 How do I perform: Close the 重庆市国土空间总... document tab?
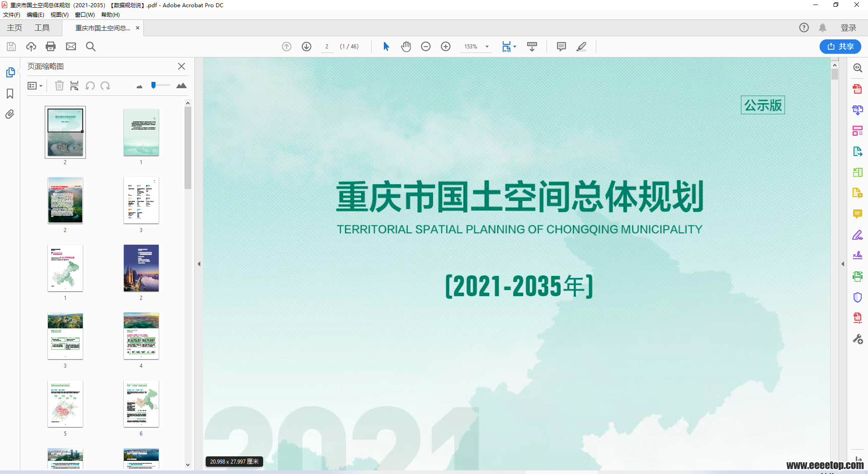click(x=138, y=28)
